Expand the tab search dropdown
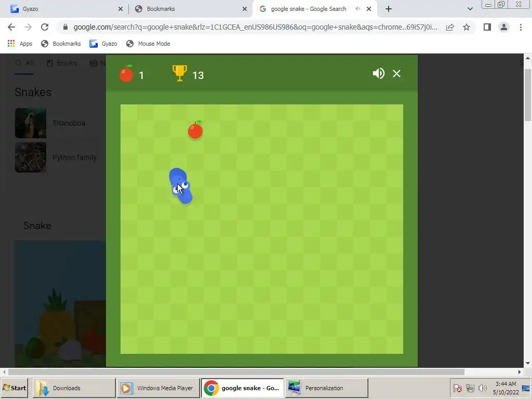The height and width of the screenshot is (399, 532). coord(470,9)
